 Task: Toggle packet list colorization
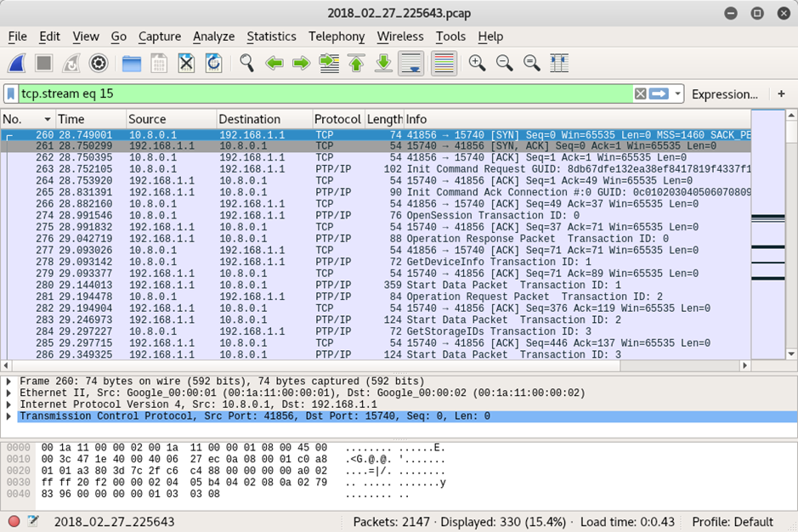[x=444, y=64]
